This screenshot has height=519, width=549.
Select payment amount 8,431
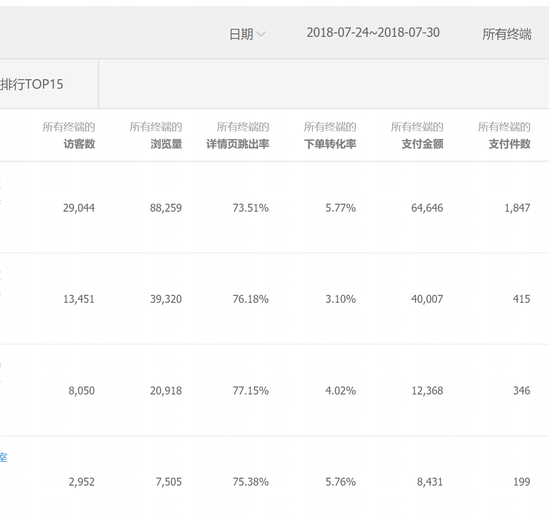[x=430, y=482]
